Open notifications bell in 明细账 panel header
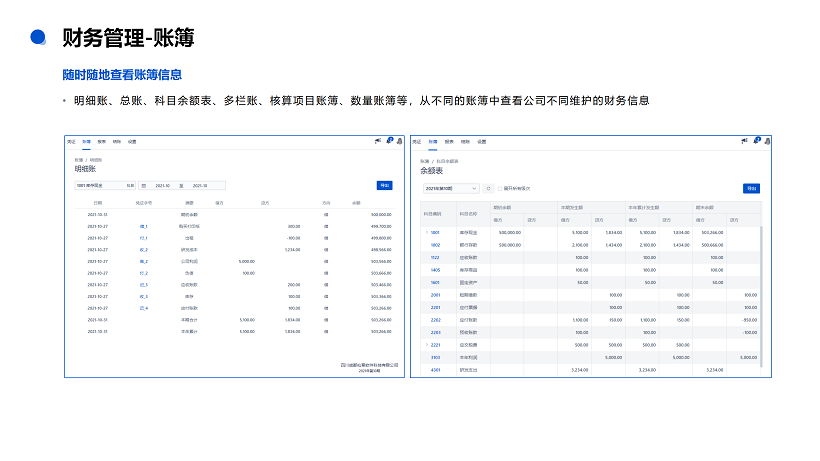The height and width of the screenshot is (461, 820). click(x=389, y=141)
